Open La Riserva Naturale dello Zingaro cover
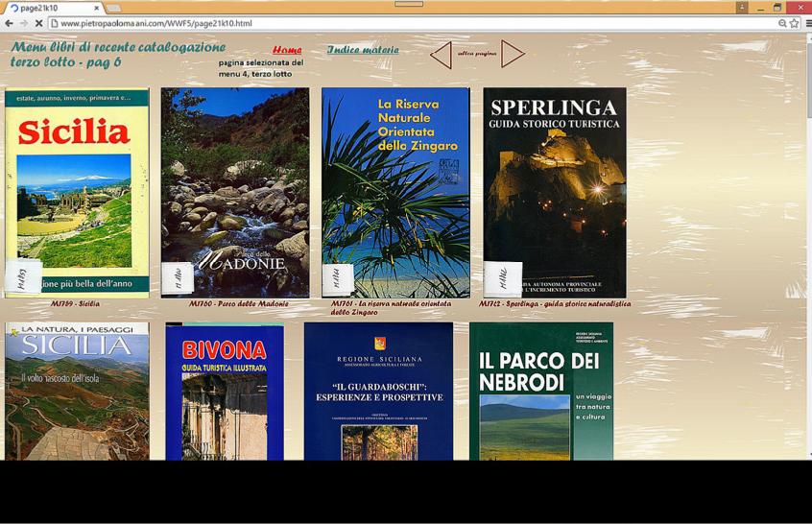Image resolution: width=812 pixels, height=524 pixels. point(395,193)
